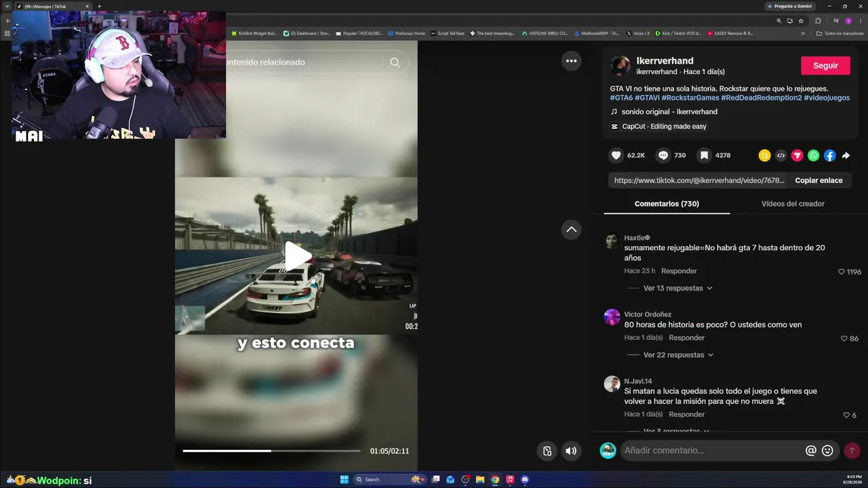
Task: Open Haxtle's profile picture
Action: coord(612,241)
